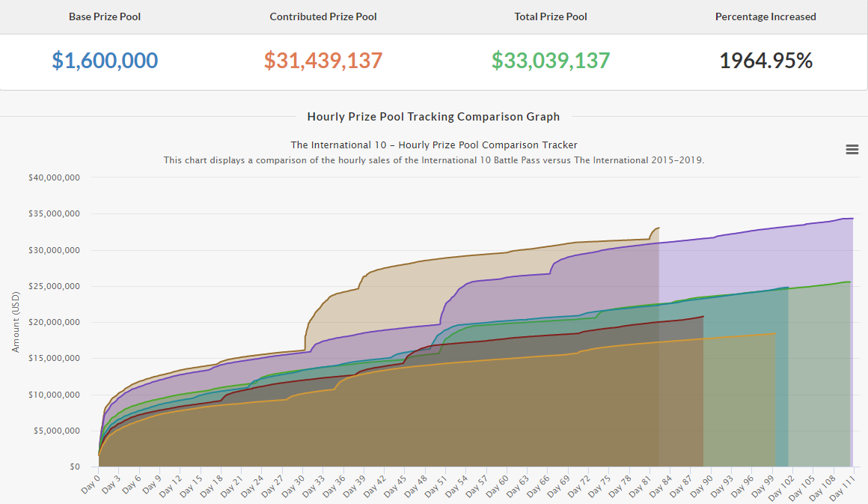Click the Percentage Increased heading
Viewport: 868px width, 504px height.
(x=765, y=16)
